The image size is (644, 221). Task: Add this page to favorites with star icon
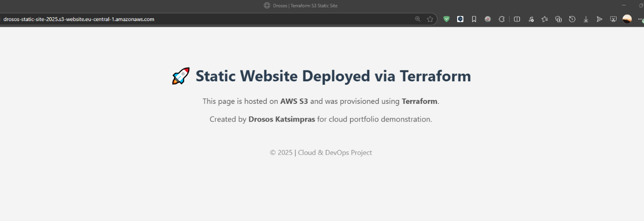coord(430,19)
